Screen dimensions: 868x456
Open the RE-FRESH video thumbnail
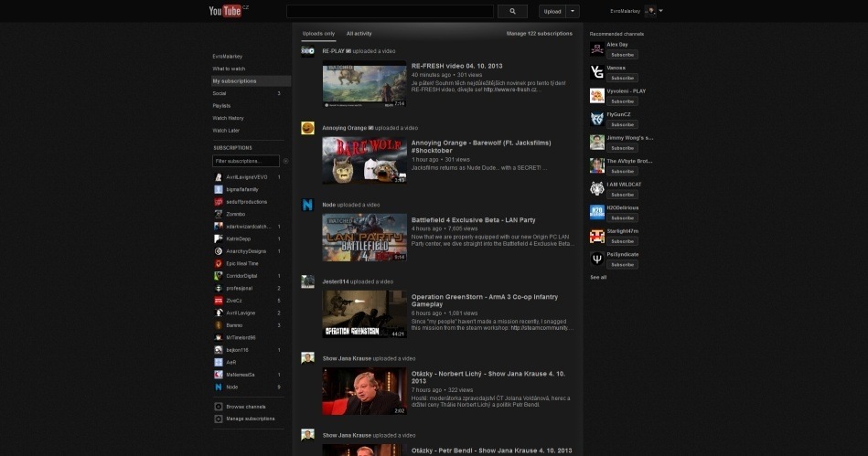[x=364, y=83]
